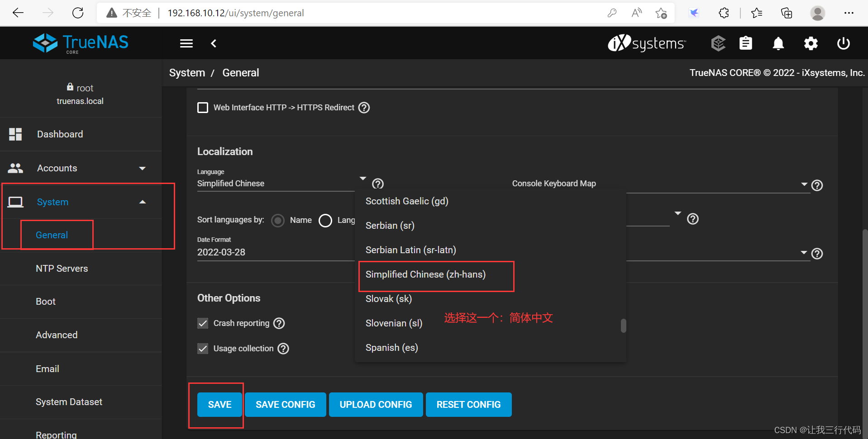Open Time Format dropdown arrow
The width and height of the screenshot is (868, 439).
click(x=804, y=252)
